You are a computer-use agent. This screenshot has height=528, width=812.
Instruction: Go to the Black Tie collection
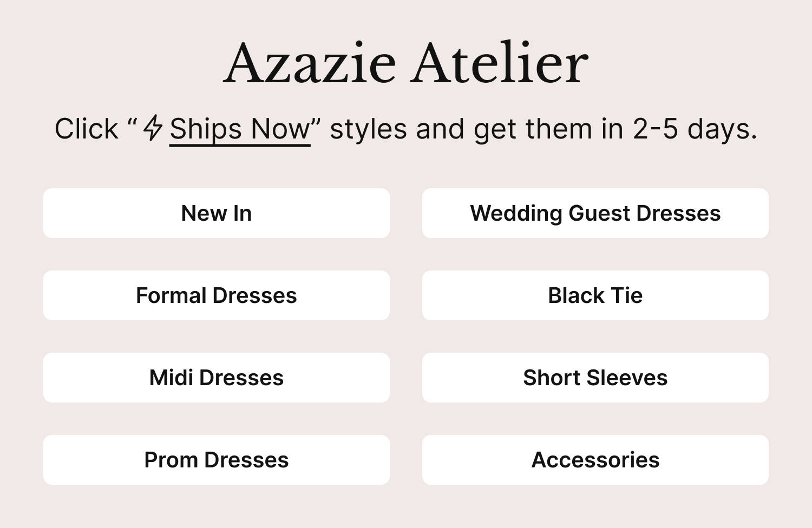click(595, 295)
